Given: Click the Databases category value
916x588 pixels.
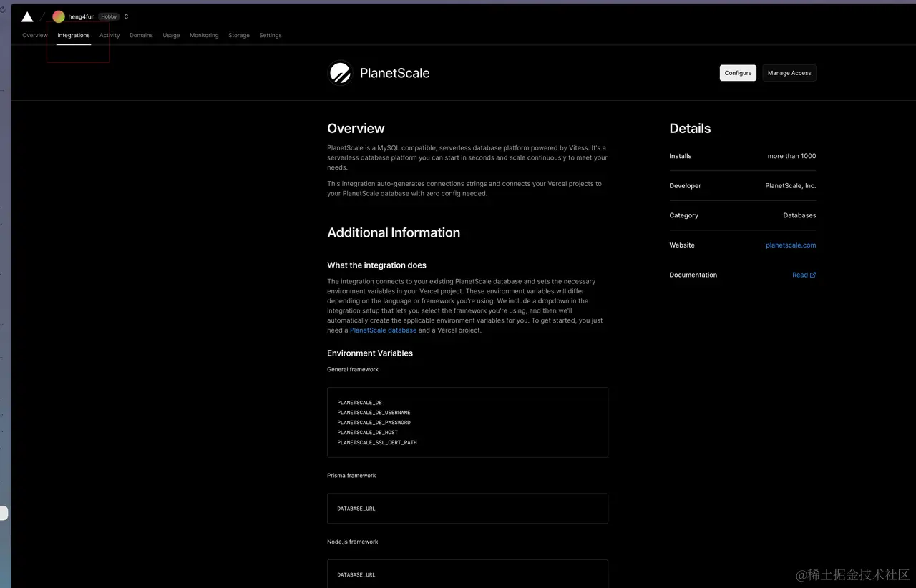Looking at the screenshot, I should pyautogui.click(x=799, y=215).
